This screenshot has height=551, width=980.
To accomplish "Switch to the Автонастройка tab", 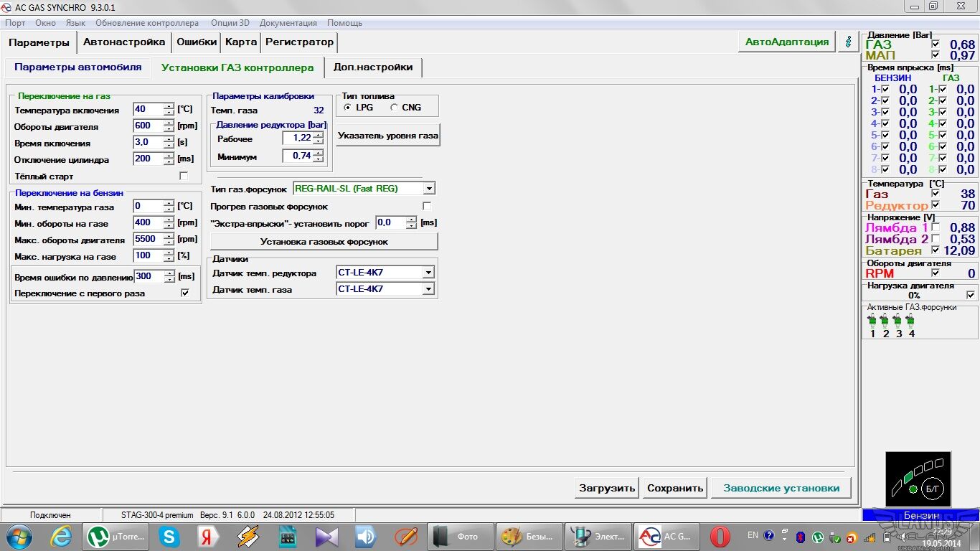I will pyautogui.click(x=124, y=42).
